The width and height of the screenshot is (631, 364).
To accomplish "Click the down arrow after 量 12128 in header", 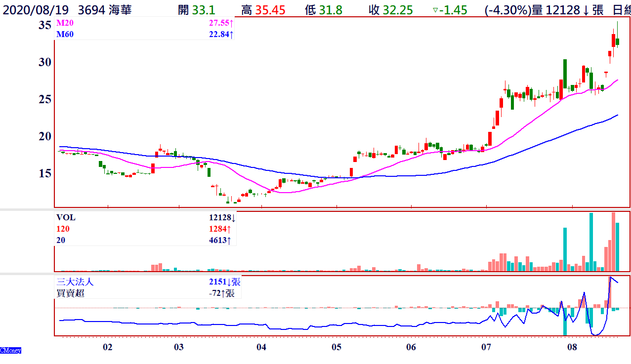I will pos(587,10).
